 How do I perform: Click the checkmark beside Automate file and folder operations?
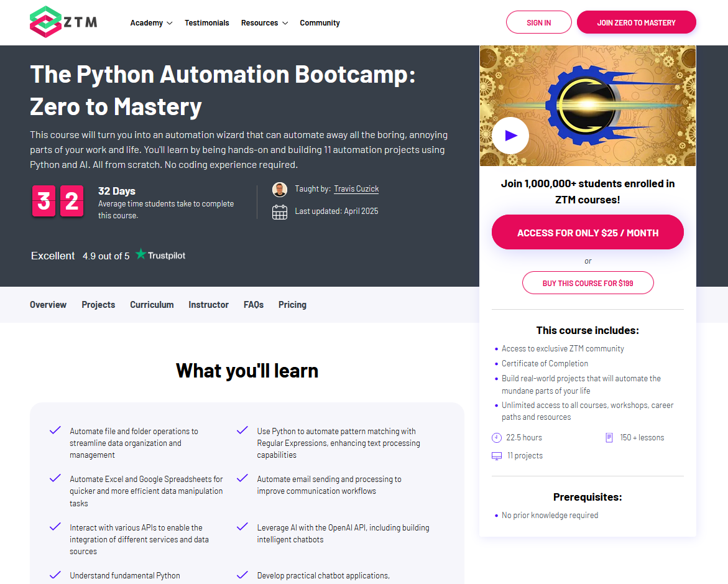55,430
